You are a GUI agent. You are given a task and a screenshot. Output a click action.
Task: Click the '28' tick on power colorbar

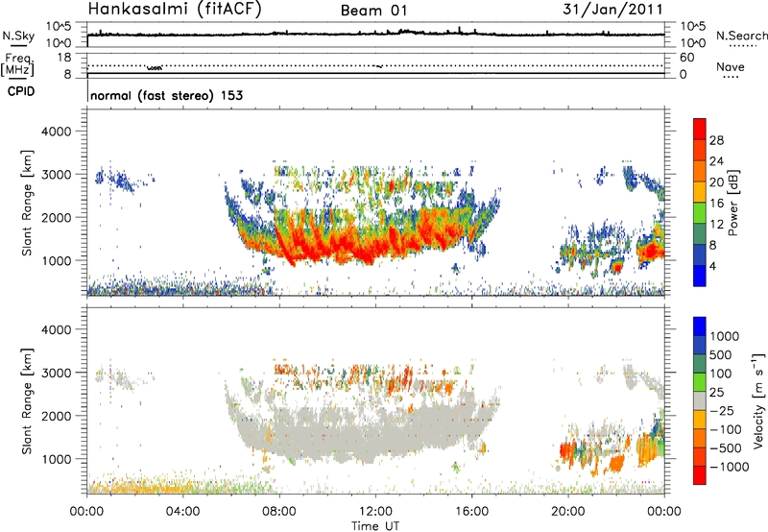pyautogui.click(x=716, y=140)
